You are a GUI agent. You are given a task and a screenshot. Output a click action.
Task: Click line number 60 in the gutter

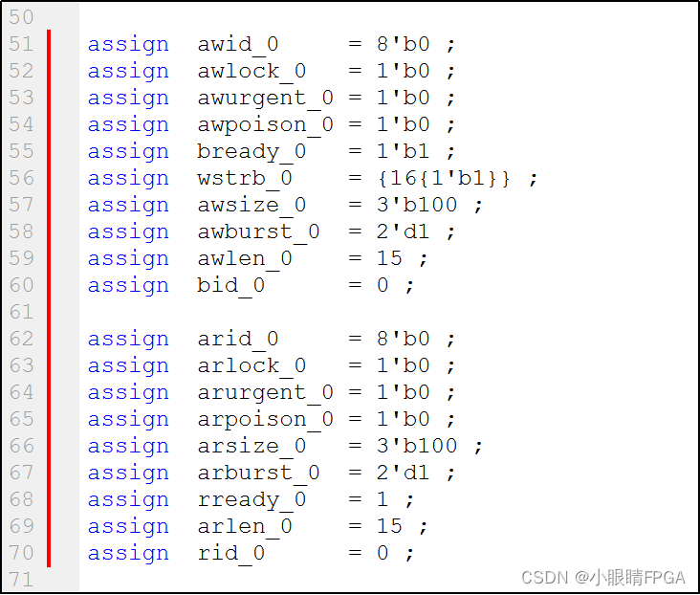point(21,285)
